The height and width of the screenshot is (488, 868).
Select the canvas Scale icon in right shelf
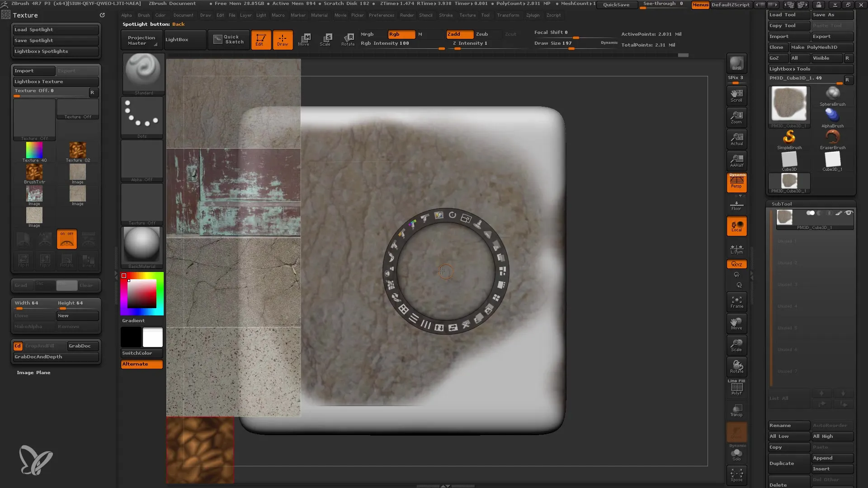click(736, 345)
